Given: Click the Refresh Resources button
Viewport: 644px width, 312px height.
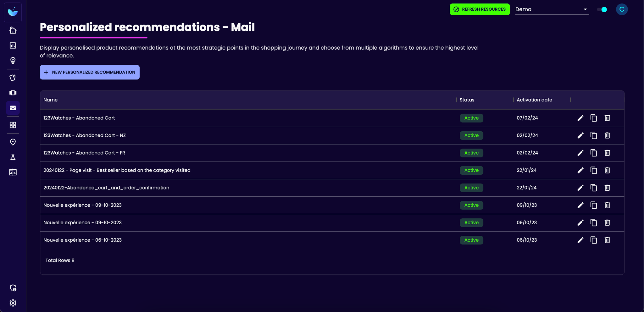Looking at the screenshot, I should point(480,9).
